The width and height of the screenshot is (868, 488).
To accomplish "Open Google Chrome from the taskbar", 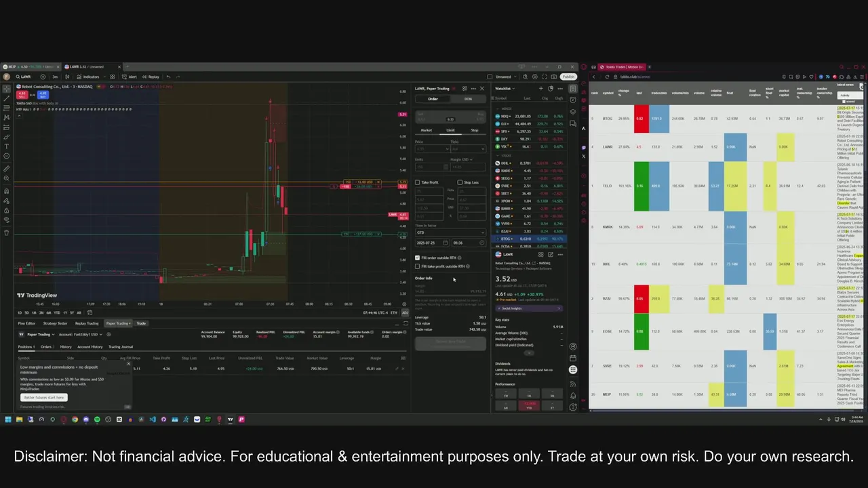I will point(75,420).
